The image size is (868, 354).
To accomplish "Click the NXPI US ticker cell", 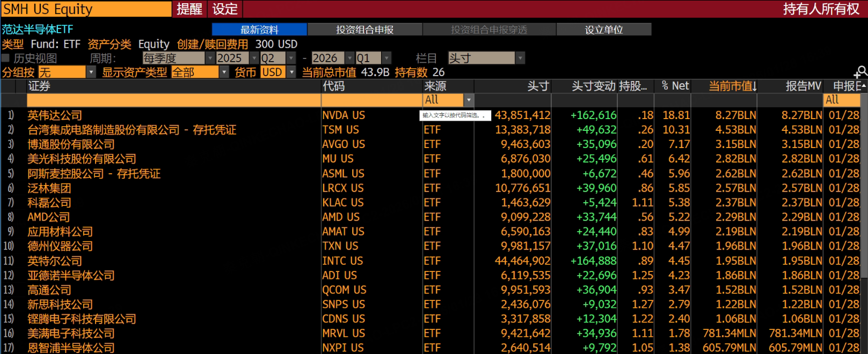I will pos(343,348).
